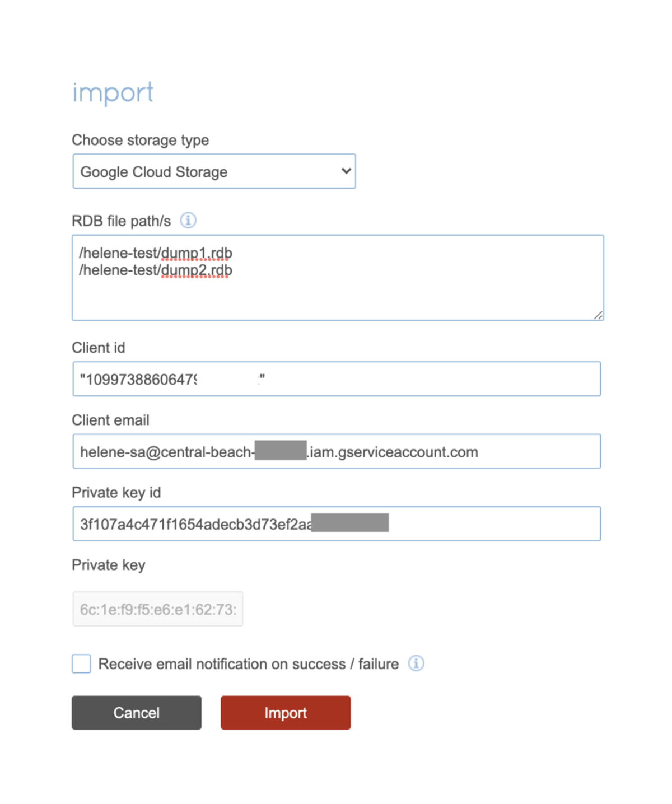This screenshot has width=672, height=804.
Task: Click the Private key label
Action: (108, 565)
